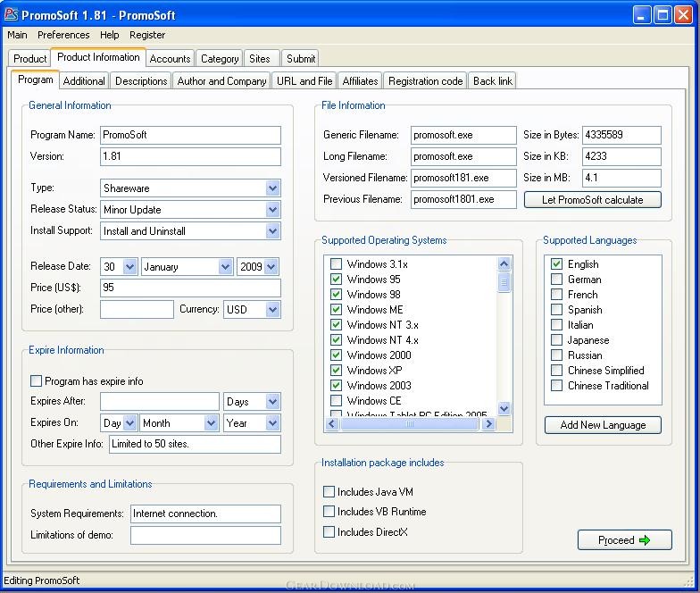700x593 pixels.
Task: Click the Version input field
Action: pos(191,156)
